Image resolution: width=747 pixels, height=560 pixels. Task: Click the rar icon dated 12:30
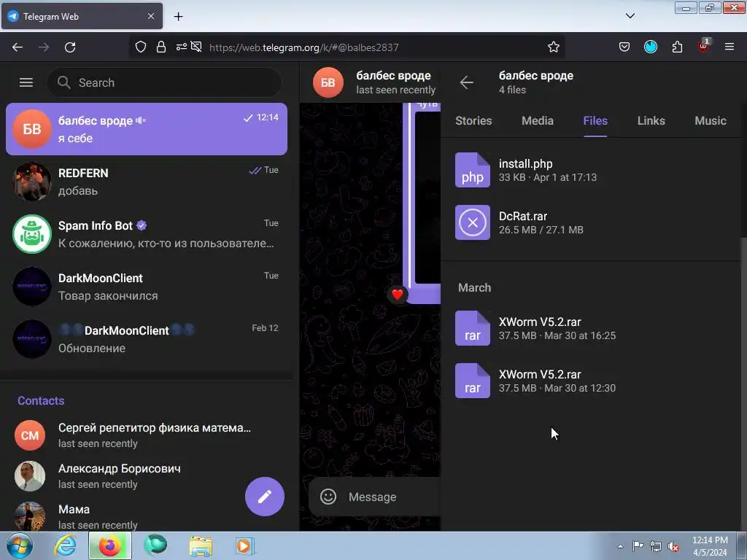[472, 381]
